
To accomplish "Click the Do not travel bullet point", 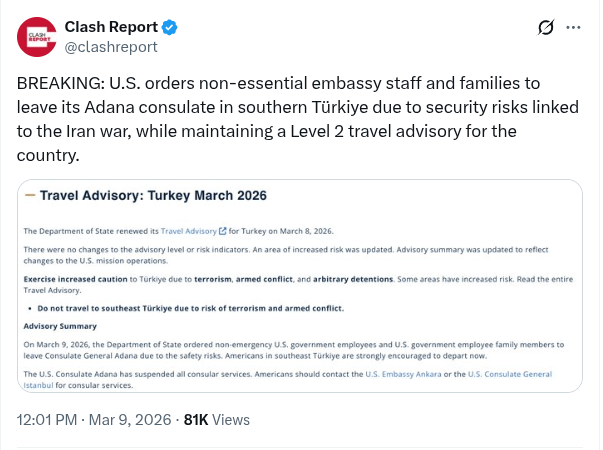I will tap(190, 308).
